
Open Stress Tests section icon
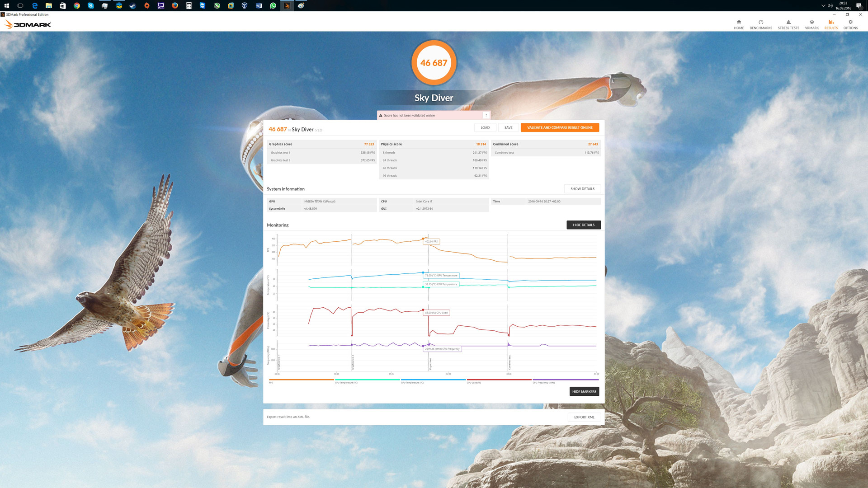(788, 22)
